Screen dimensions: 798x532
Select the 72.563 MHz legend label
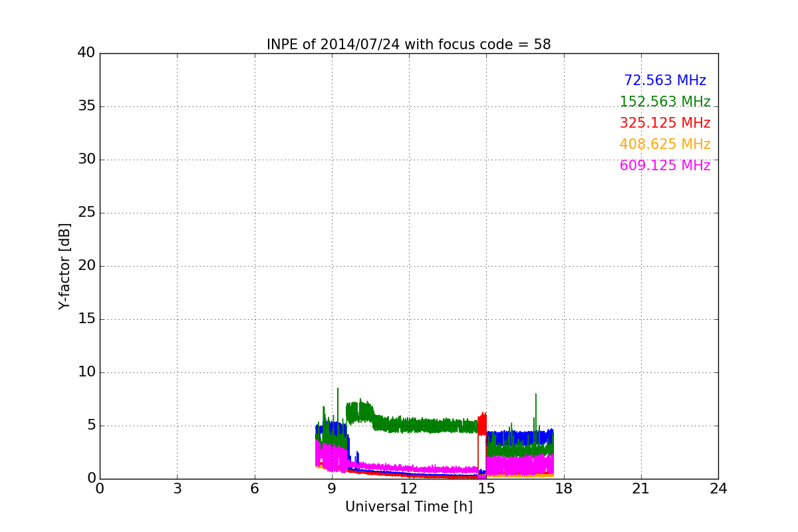pyautogui.click(x=665, y=80)
